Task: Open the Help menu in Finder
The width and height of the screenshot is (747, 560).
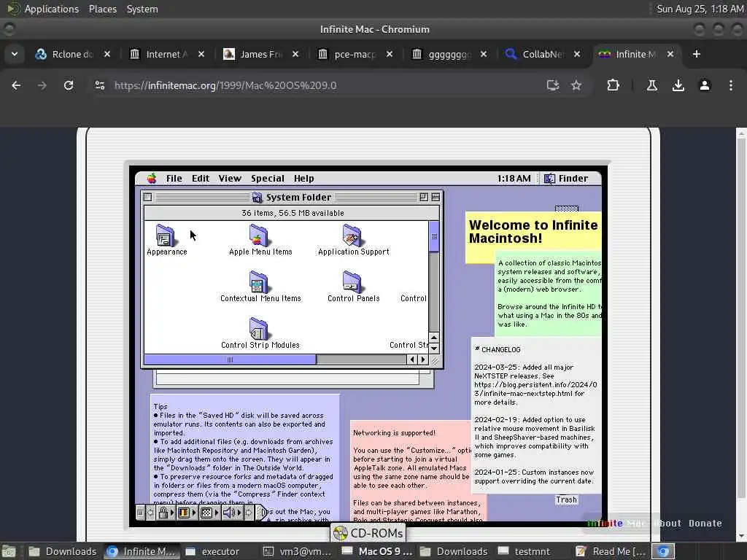Action: click(x=303, y=178)
